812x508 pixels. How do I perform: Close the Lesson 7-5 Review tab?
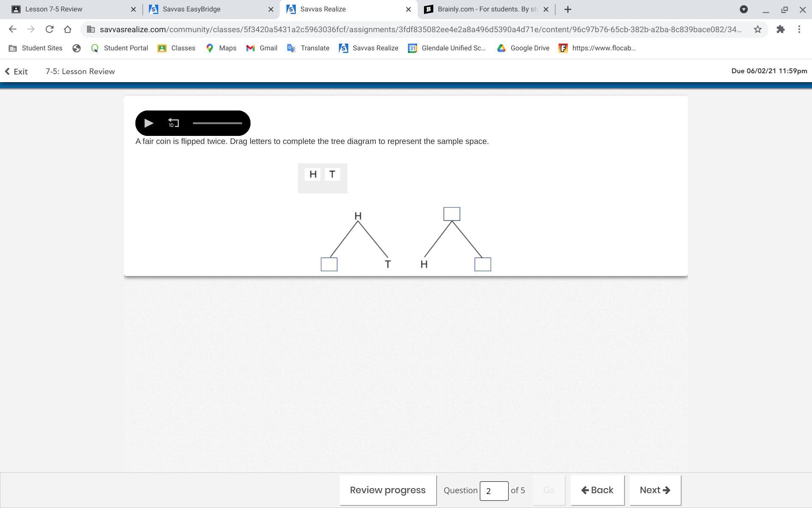[133, 9]
